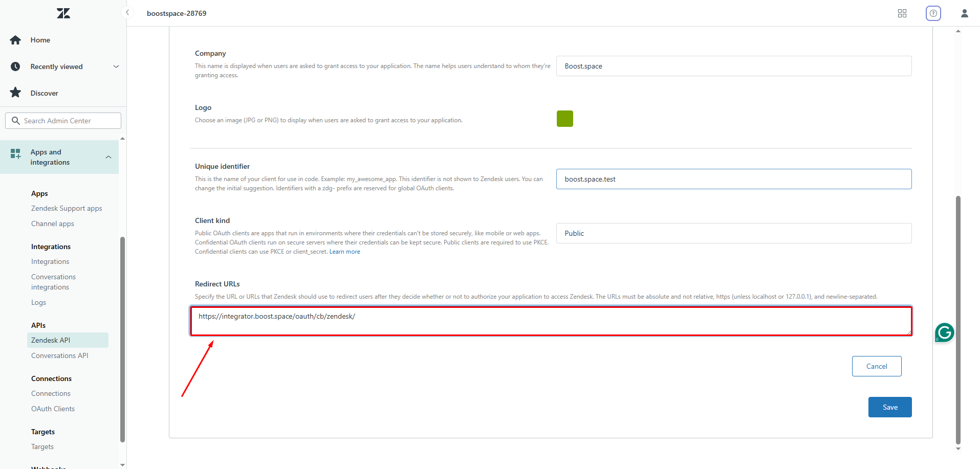The height and width of the screenshot is (469, 980).
Task: Open Conversations API page
Action: pos(60,355)
